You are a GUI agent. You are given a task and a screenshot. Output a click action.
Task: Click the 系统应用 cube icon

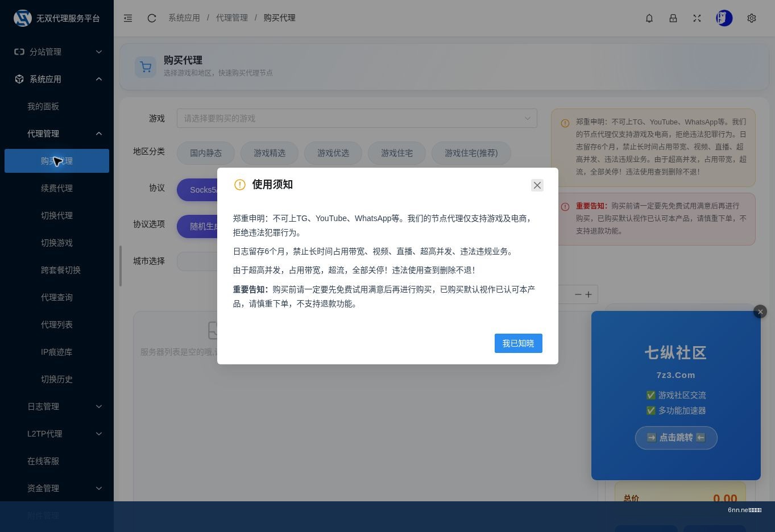point(19,79)
